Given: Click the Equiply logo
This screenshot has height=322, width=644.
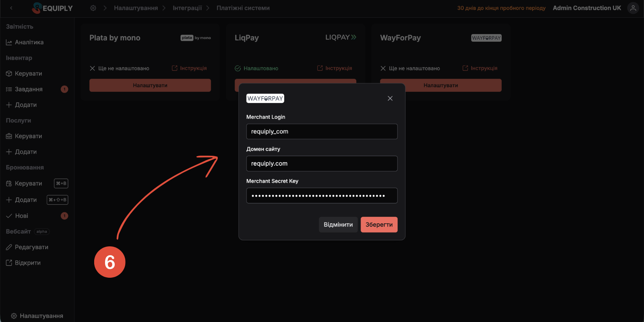Looking at the screenshot, I should click(52, 8).
